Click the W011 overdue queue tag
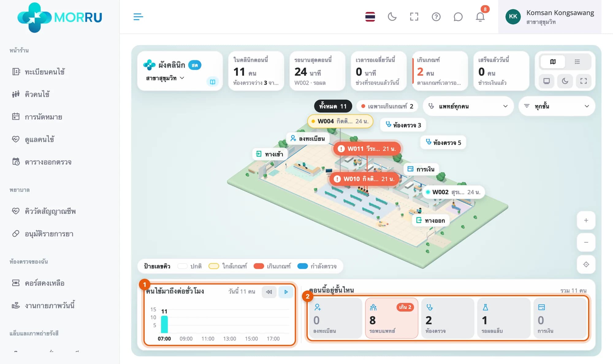Screen dimensions: 613x364 pos(367,149)
